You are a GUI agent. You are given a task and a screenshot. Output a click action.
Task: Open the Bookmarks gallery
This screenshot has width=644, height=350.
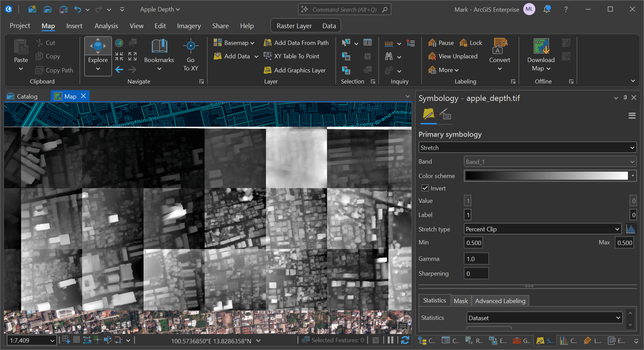(159, 55)
